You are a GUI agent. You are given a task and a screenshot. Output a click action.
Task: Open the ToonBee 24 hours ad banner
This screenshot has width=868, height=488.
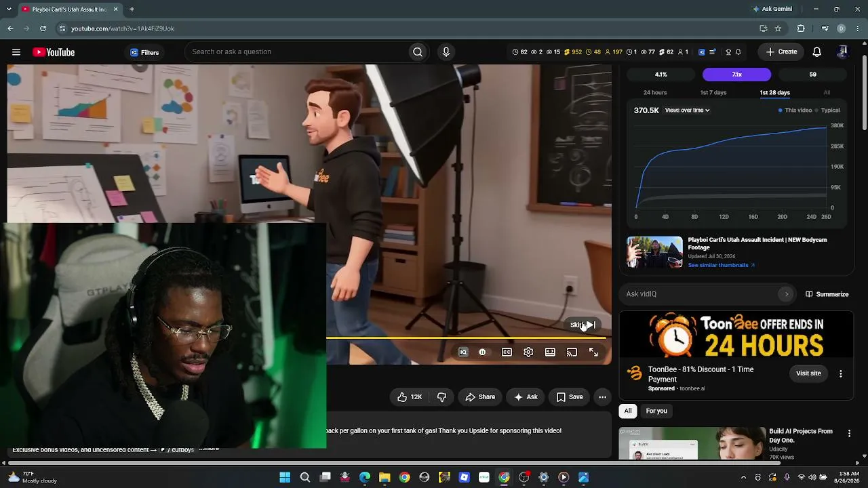coord(736,335)
